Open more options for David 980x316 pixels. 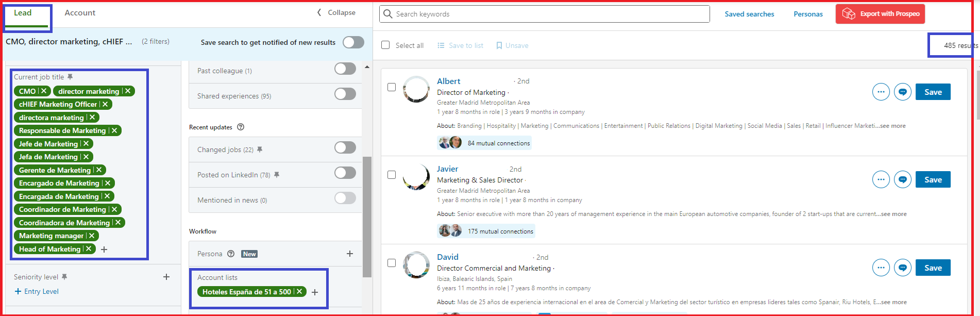[881, 268]
